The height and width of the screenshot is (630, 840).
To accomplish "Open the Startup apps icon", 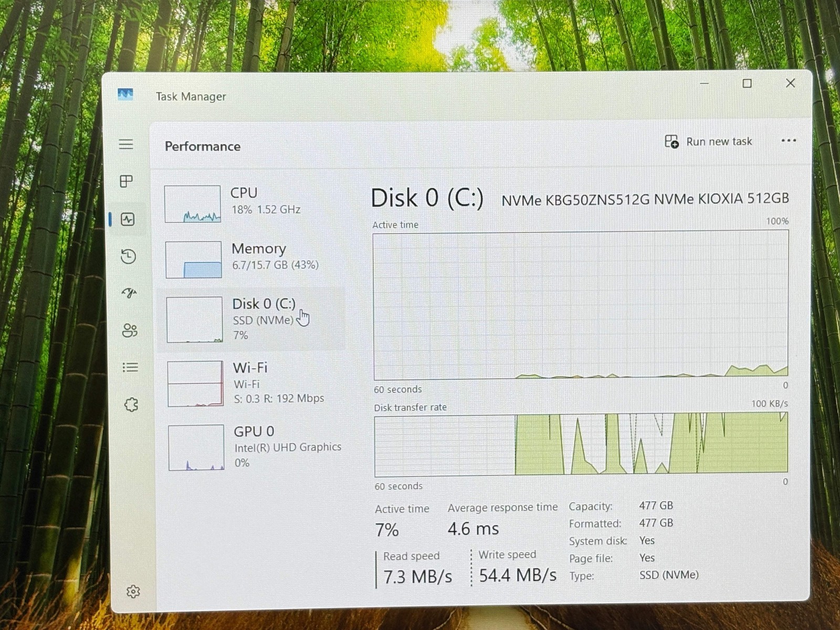I will [x=129, y=293].
